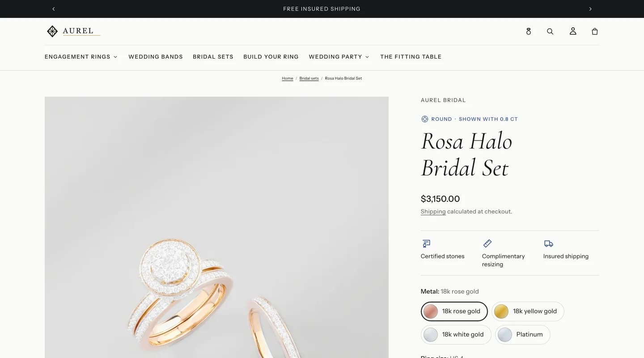Expand Wedding Party menu chevron
644x358 pixels.
tap(367, 57)
